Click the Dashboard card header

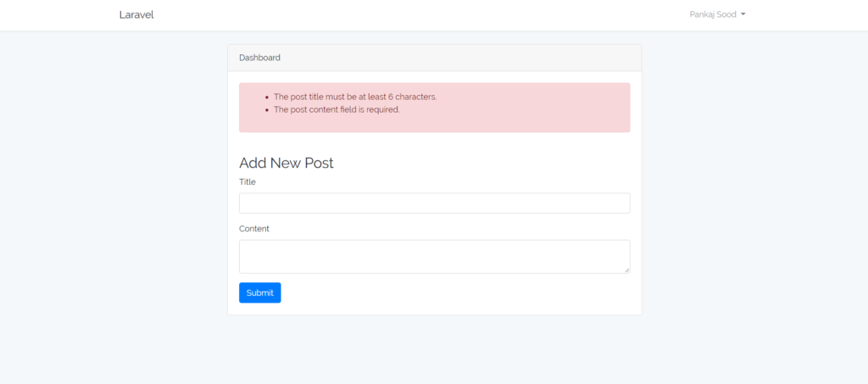(x=435, y=58)
